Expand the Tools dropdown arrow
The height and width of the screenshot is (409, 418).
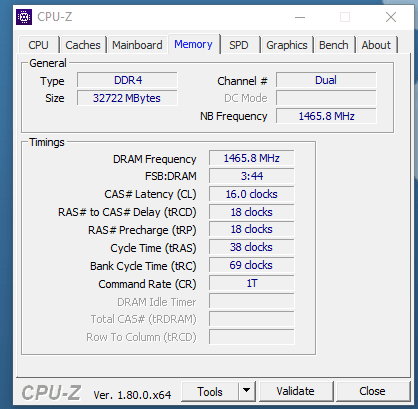247,391
